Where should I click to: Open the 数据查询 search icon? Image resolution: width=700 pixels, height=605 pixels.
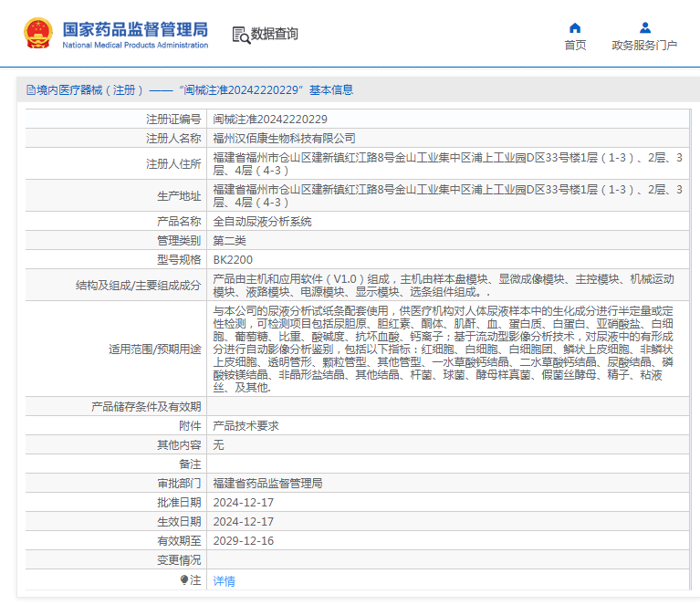click(241, 35)
